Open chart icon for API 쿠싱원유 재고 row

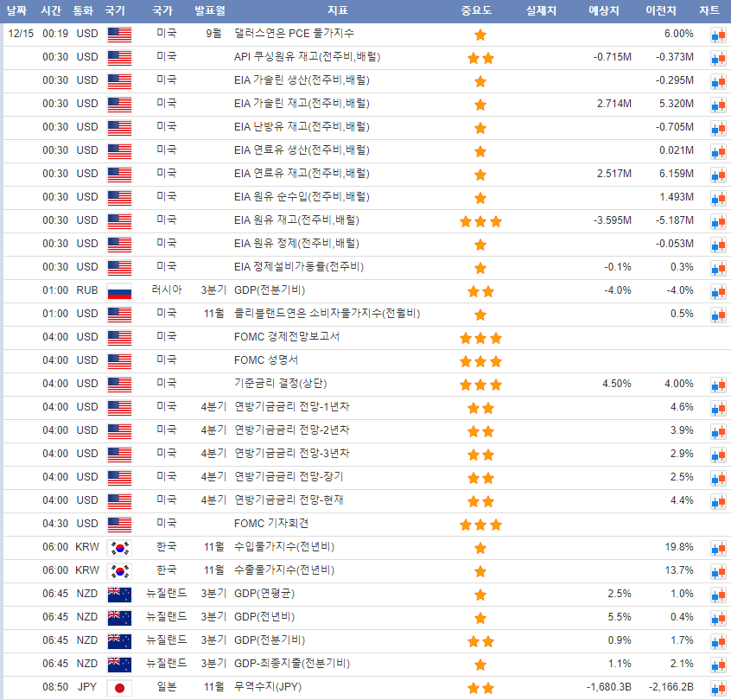[717, 58]
